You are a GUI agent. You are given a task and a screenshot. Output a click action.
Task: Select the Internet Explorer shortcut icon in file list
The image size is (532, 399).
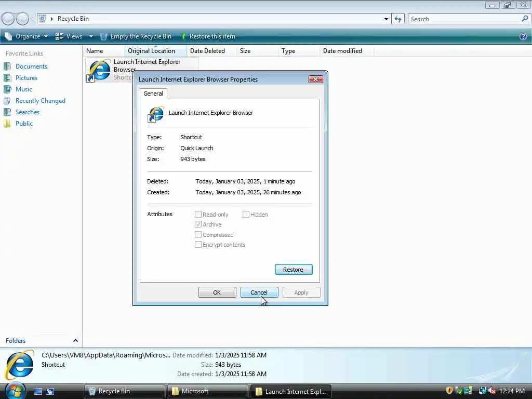99,70
